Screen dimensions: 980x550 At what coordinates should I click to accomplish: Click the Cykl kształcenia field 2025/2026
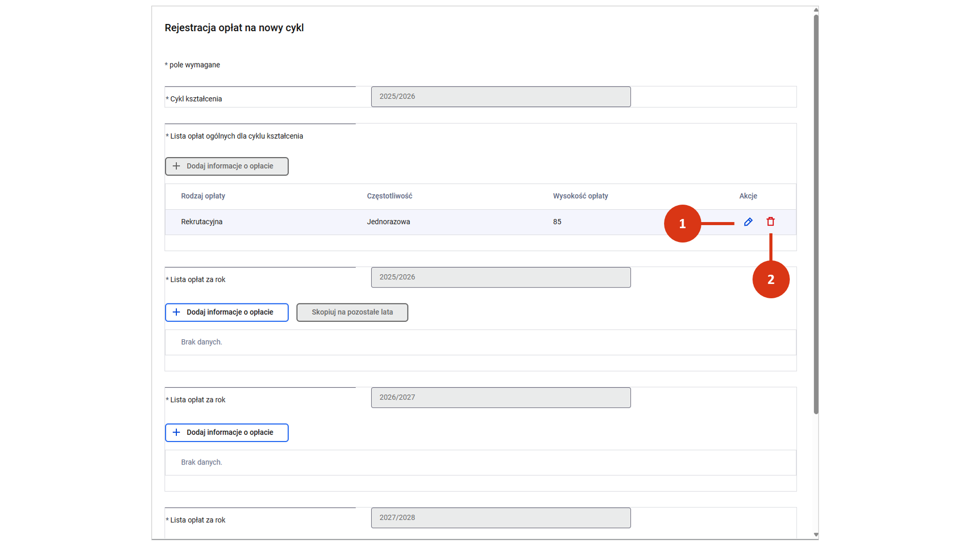(500, 97)
